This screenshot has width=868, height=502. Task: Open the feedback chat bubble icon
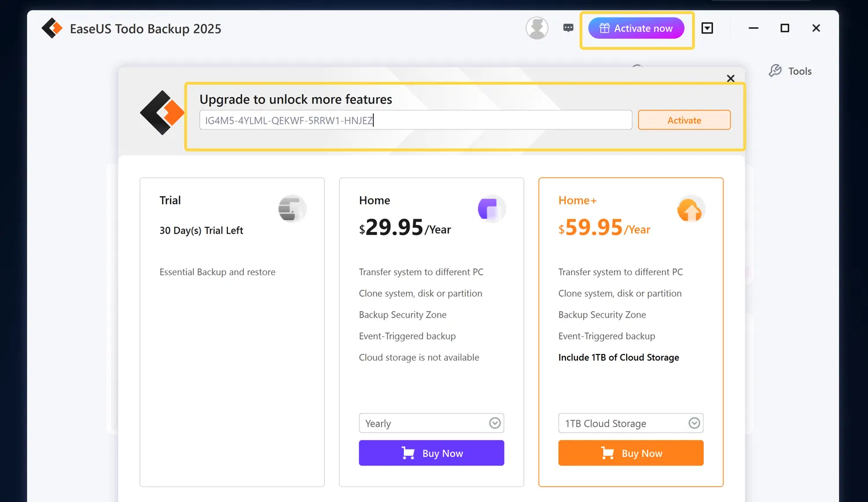click(568, 27)
